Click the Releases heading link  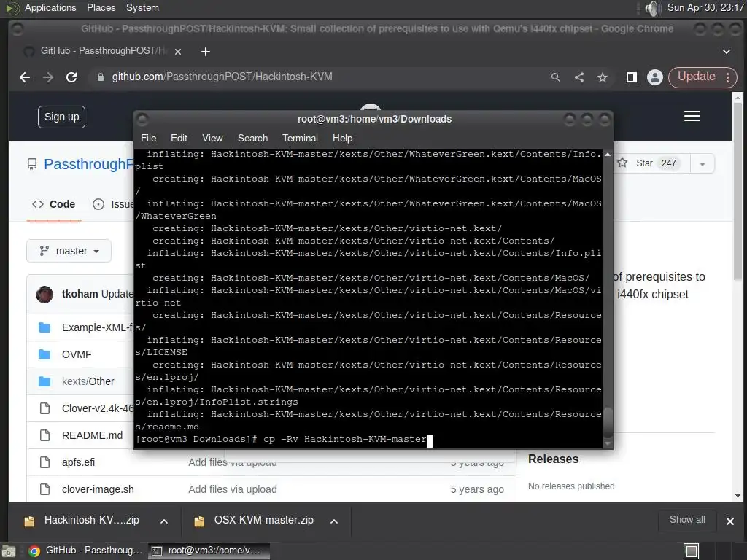553,459
